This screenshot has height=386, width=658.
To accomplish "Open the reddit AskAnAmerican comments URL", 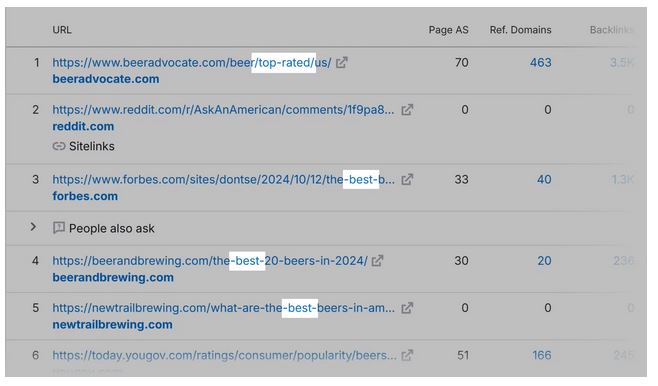I will 223,110.
